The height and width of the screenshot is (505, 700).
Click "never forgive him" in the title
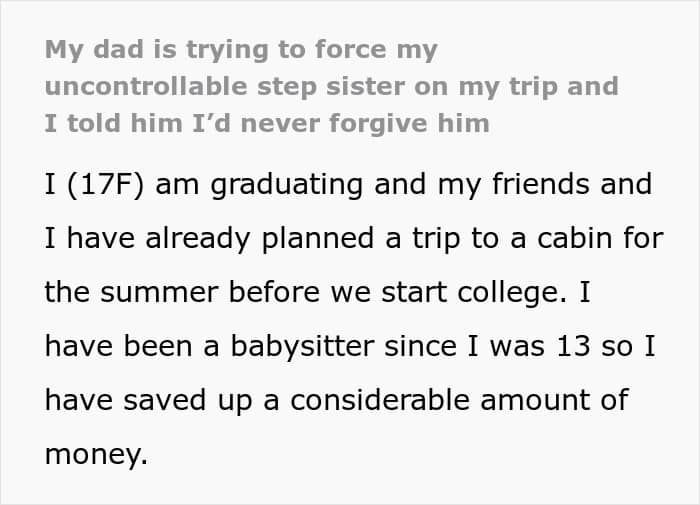click(x=365, y=123)
